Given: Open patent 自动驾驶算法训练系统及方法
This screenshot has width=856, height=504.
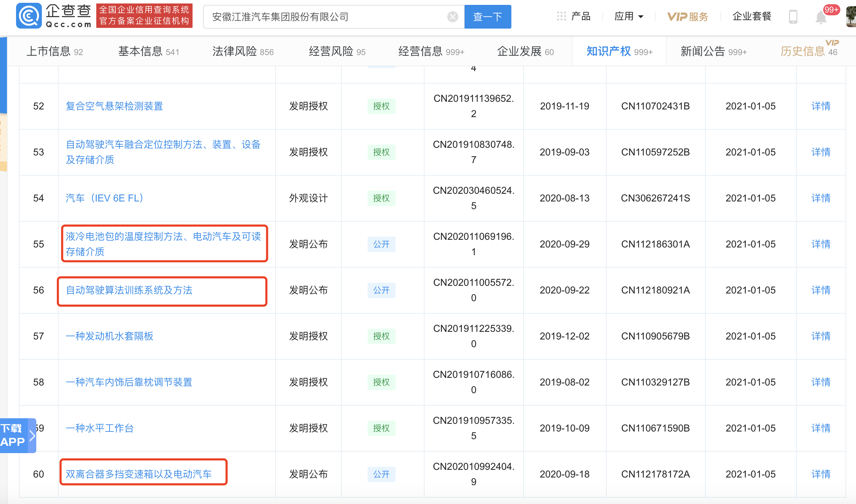Looking at the screenshot, I should pyautogui.click(x=129, y=290).
